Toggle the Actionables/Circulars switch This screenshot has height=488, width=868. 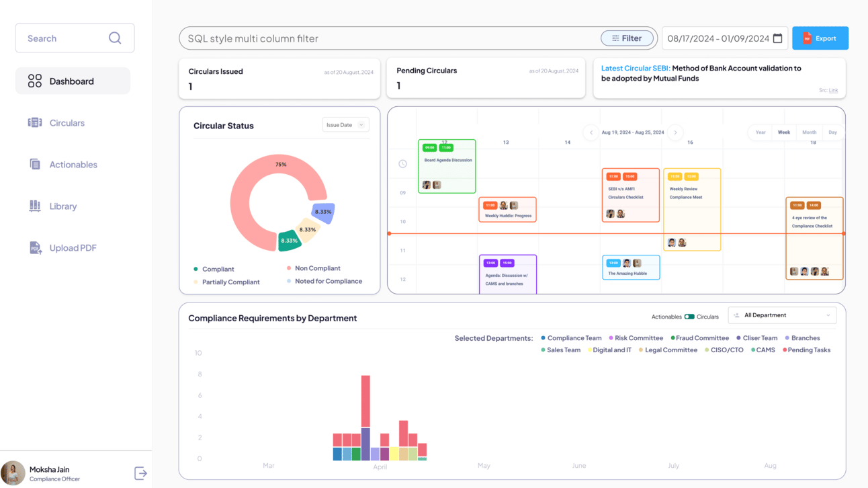(689, 317)
